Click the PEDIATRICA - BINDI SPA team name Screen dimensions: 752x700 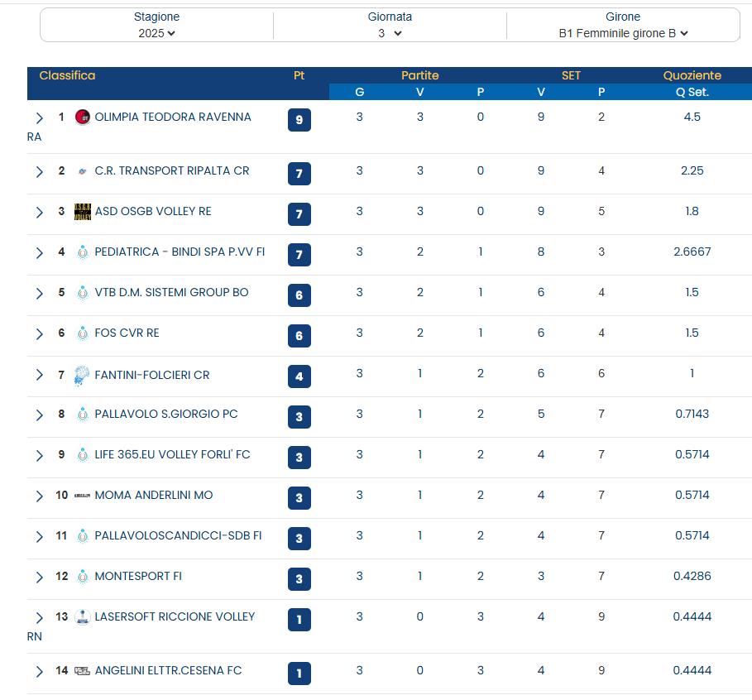point(180,252)
